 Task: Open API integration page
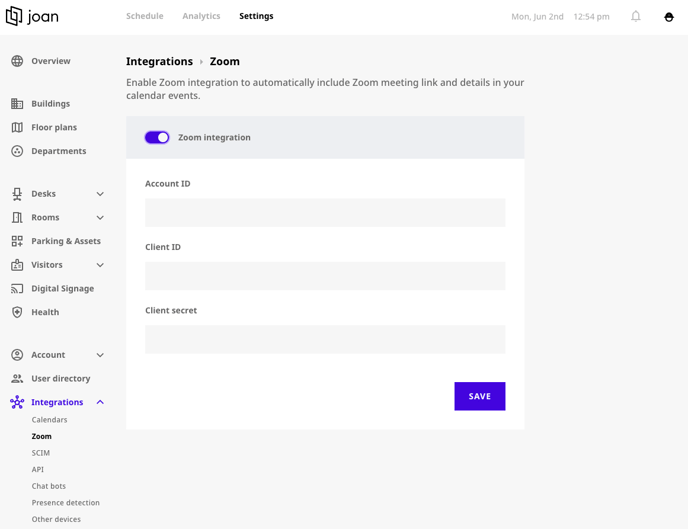pyautogui.click(x=38, y=469)
